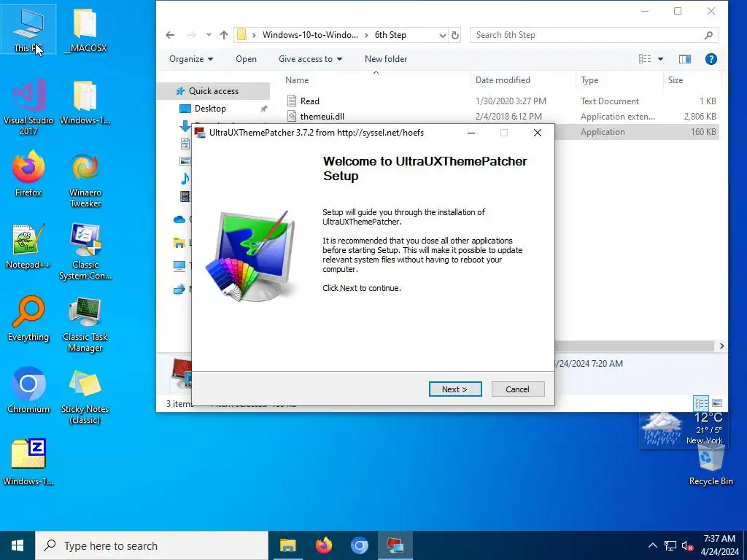The width and height of the screenshot is (747, 560).
Task: Launch Firefox from the desktop
Action: click(28, 174)
